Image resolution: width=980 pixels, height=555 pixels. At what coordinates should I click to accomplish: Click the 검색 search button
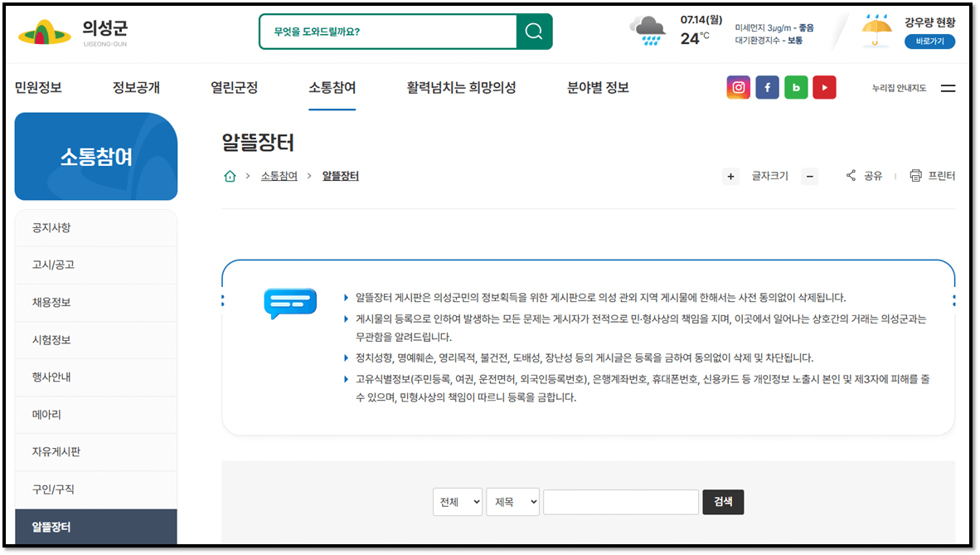point(722,501)
